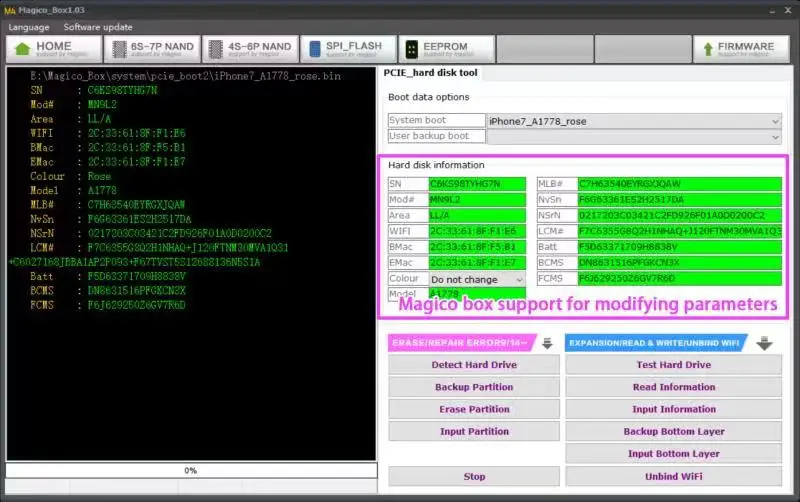
Task: Click the Backup Bottom Layer button
Action: [673, 432]
